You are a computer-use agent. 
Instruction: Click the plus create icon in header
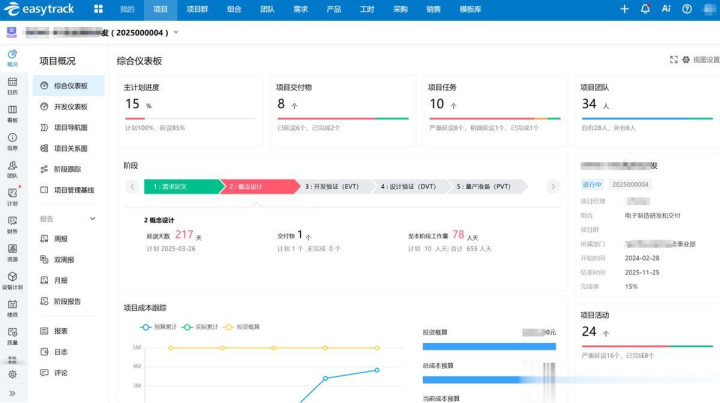pos(624,9)
